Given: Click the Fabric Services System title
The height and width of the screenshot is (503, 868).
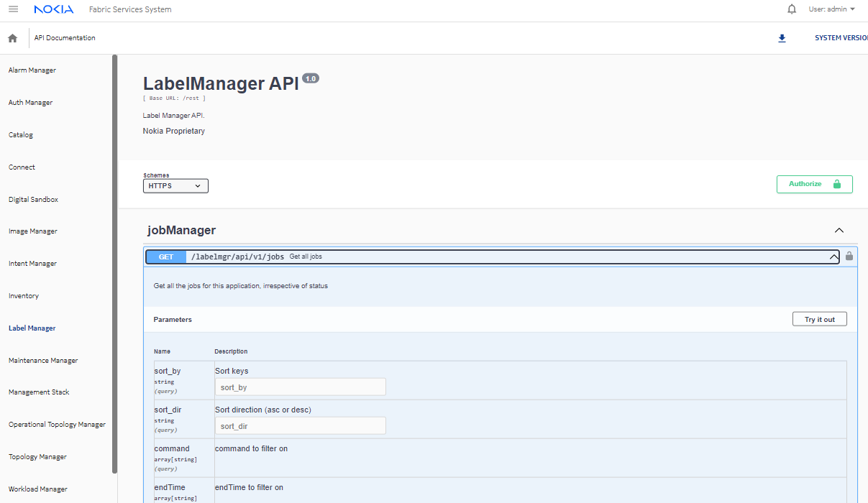Looking at the screenshot, I should [x=130, y=10].
